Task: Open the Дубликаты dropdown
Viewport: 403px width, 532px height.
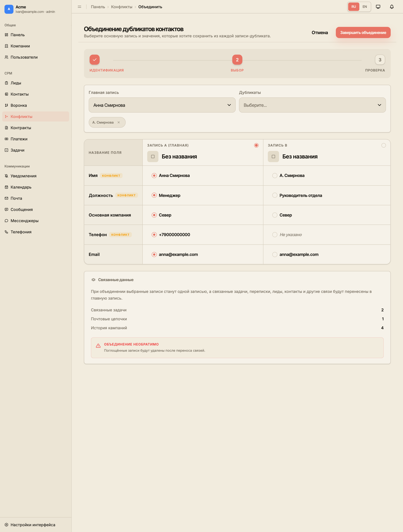Action: pos(312,105)
